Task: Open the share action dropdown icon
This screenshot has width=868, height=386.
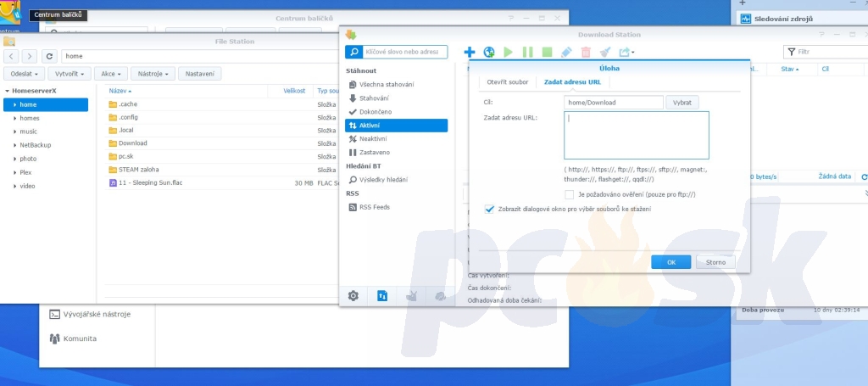Action: pyautogui.click(x=626, y=52)
